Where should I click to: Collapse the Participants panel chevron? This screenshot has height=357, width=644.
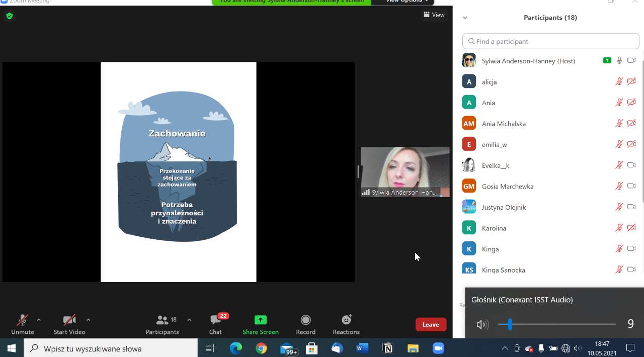coord(465,18)
